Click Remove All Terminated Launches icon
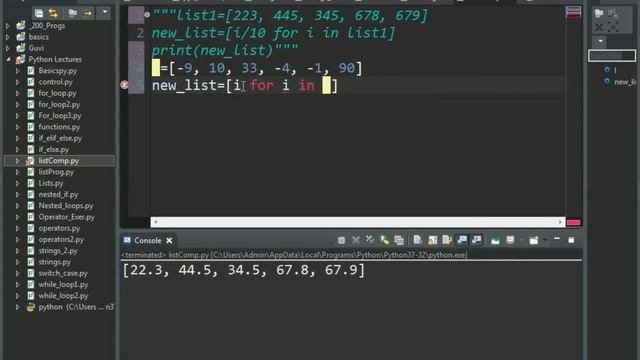Viewport: 640px width, 360px height. tap(370, 240)
